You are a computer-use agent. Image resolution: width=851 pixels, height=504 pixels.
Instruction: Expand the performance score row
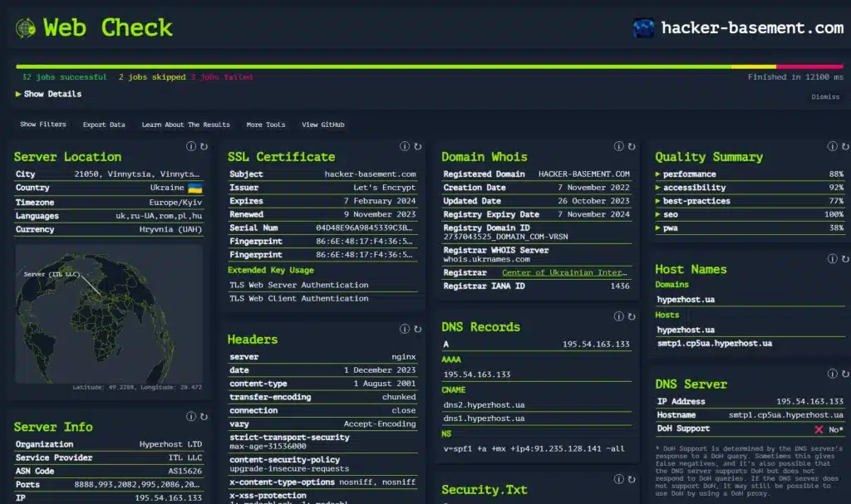749,174
